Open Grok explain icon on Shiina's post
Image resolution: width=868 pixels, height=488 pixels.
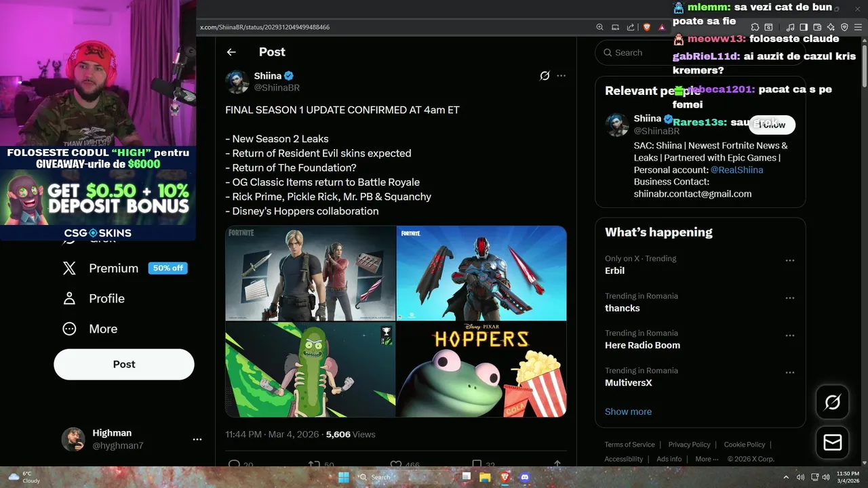[545, 76]
